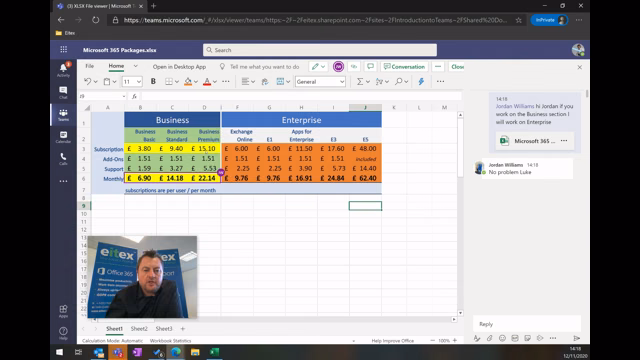Click more font options ellipsis after font color
This screenshot has height=360, width=640.
[x=226, y=82]
